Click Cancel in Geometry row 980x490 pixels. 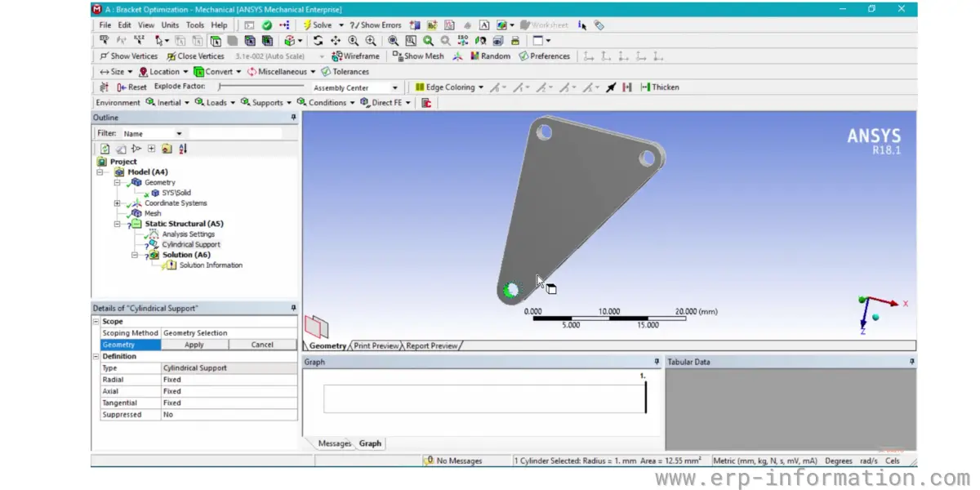(x=262, y=345)
